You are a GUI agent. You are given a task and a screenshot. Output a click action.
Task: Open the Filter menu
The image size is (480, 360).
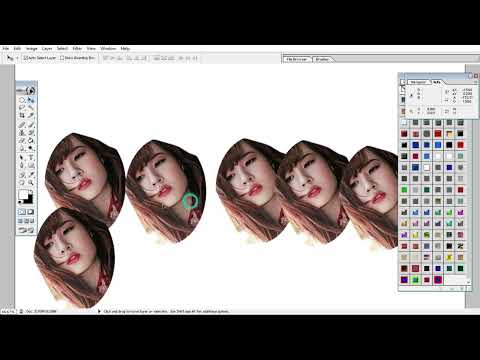[77, 48]
